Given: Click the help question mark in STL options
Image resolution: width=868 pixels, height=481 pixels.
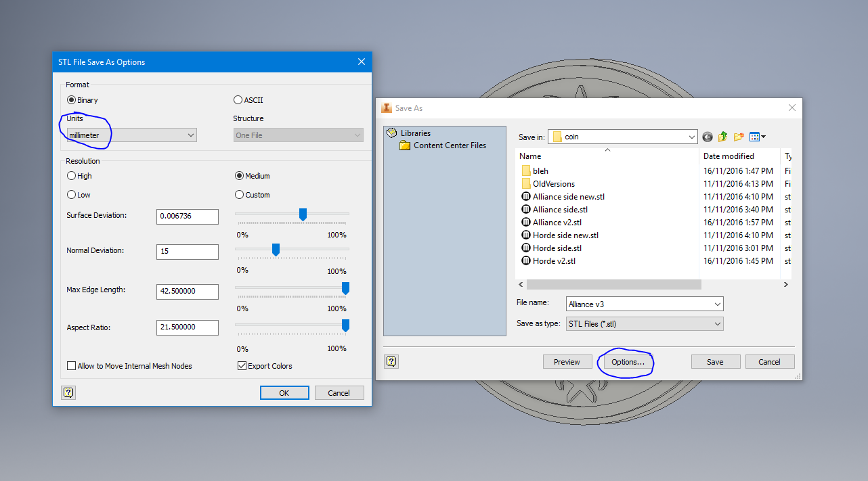Looking at the screenshot, I should tap(68, 392).
